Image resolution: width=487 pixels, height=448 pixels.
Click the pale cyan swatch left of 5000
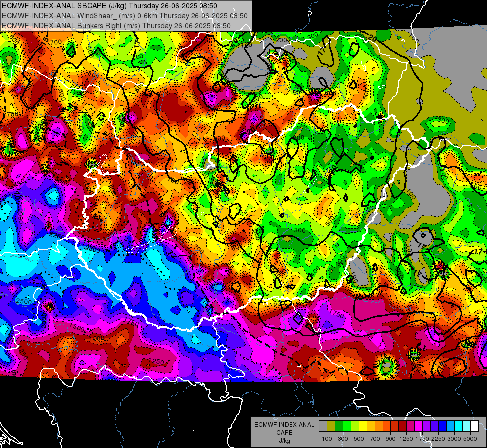[467, 426]
